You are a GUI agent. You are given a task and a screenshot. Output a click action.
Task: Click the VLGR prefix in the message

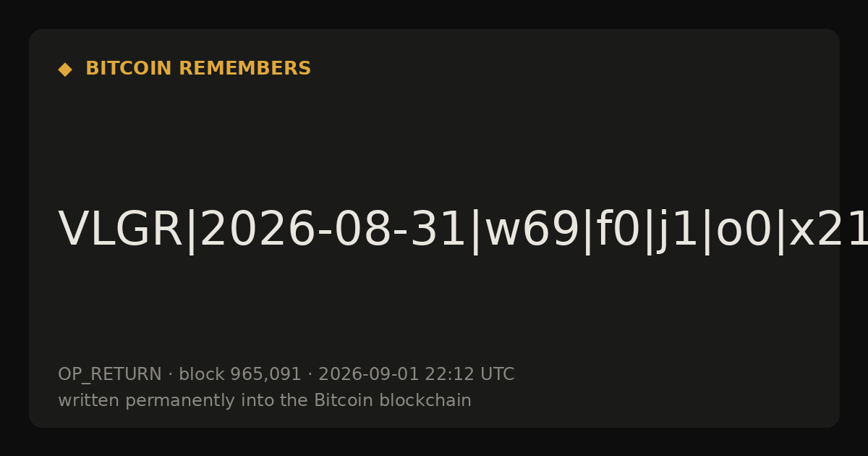point(120,230)
